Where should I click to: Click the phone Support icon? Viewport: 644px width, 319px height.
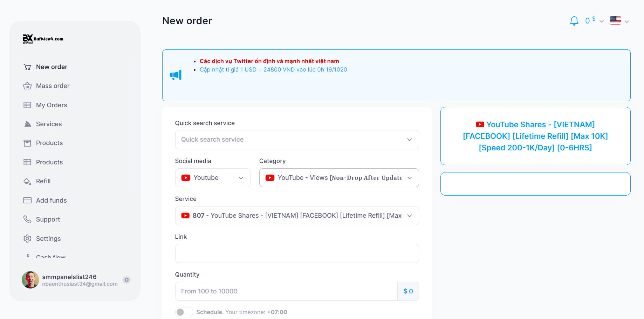pyautogui.click(x=27, y=219)
